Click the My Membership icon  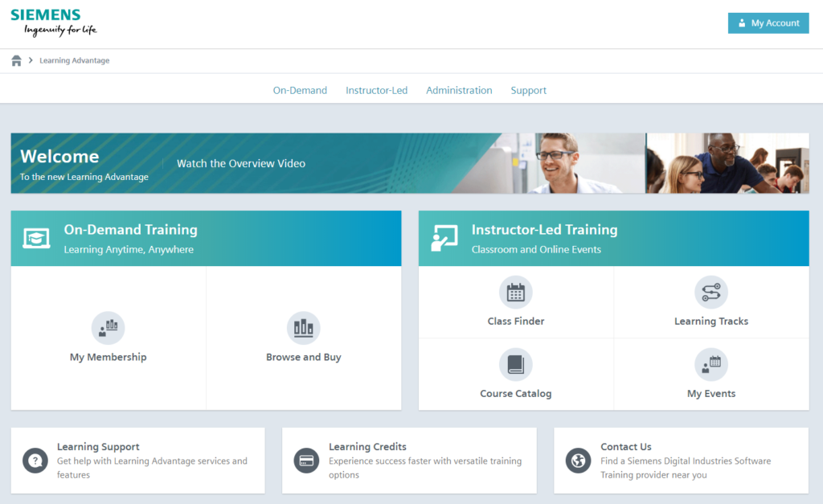pyautogui.click(x=109, y=328)
